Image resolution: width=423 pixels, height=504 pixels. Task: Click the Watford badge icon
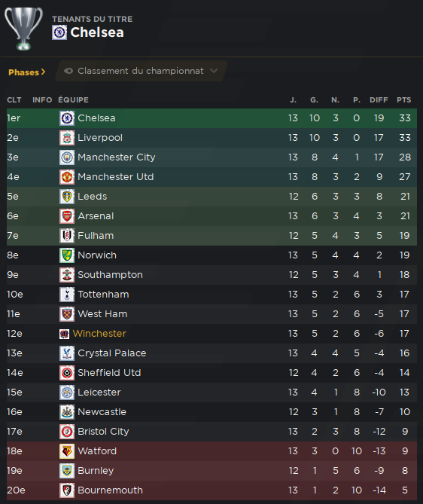click(x=67, y=451)
